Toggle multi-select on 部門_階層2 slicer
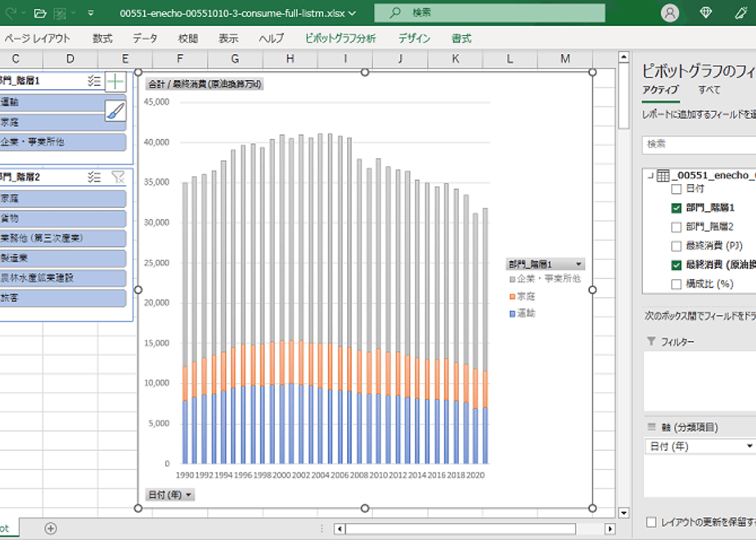Viewport: 756px width, 540px height. [94, 177]
